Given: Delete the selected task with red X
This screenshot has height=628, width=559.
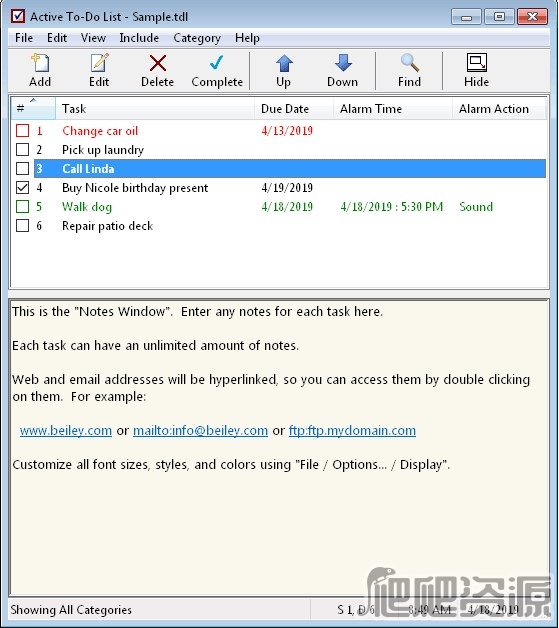Looking at the screenshot, I should pyautogui.click(x=157, y=70).
